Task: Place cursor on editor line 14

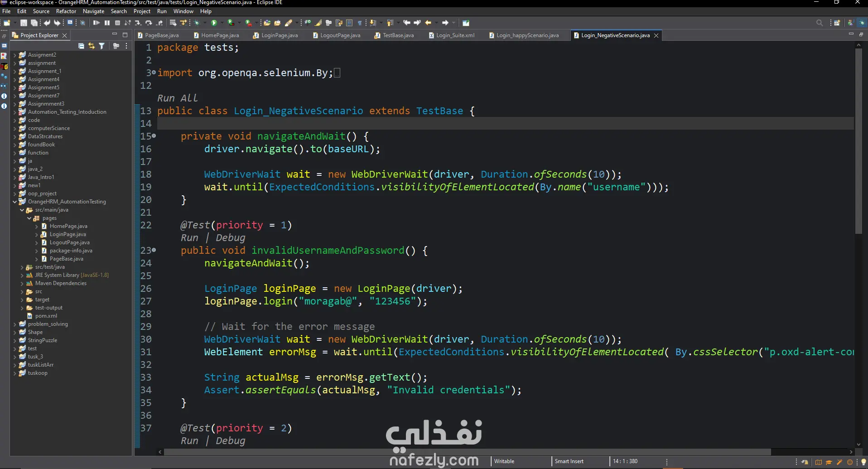Action: (505, 124)
